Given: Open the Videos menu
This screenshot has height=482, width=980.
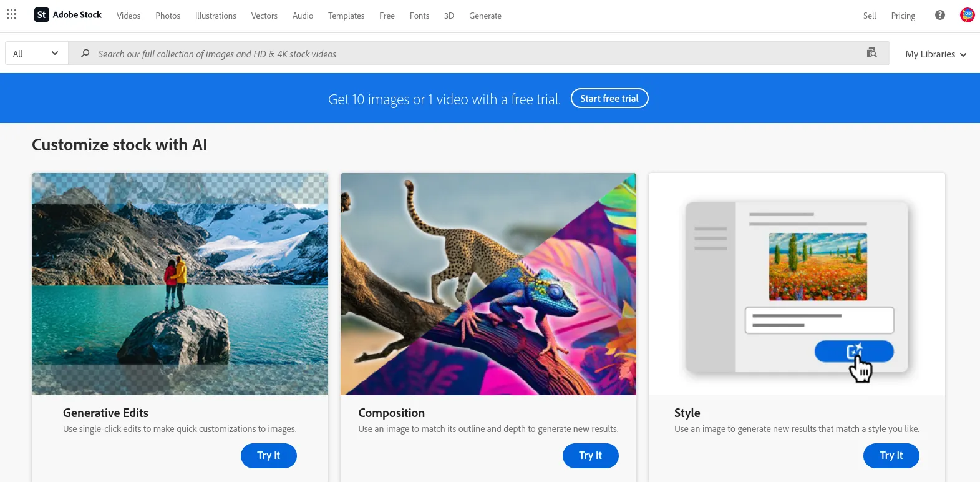Looking at the screenshot, I should pyautogui.click(x=129, y=16).
